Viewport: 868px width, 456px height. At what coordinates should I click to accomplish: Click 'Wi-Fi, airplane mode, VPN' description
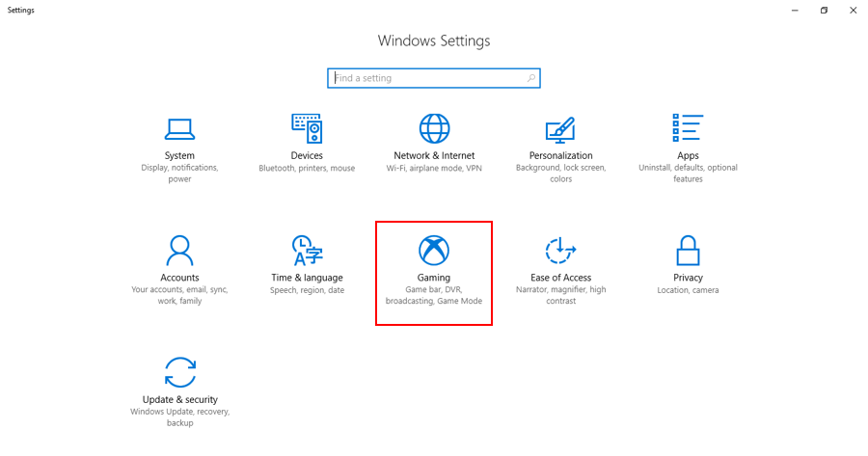[x=434, y=169]
